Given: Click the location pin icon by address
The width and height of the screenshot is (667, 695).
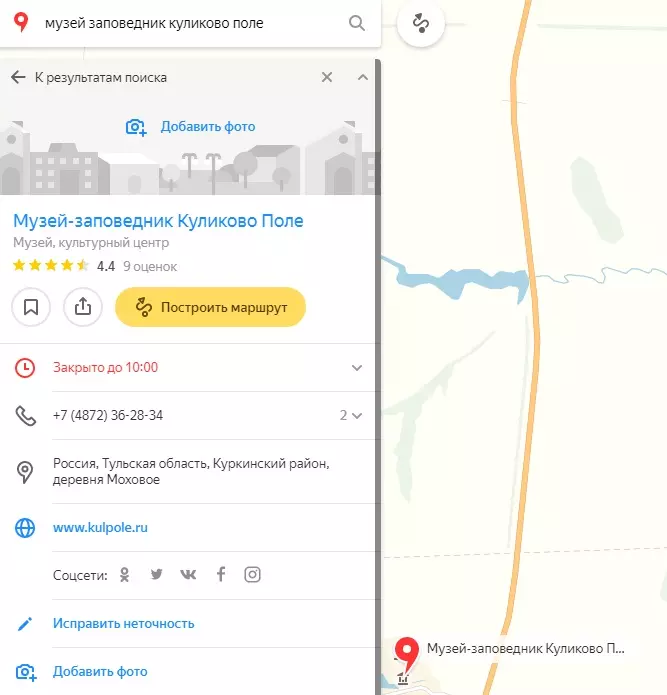Looking at the screenshot, I should [25, 472].
